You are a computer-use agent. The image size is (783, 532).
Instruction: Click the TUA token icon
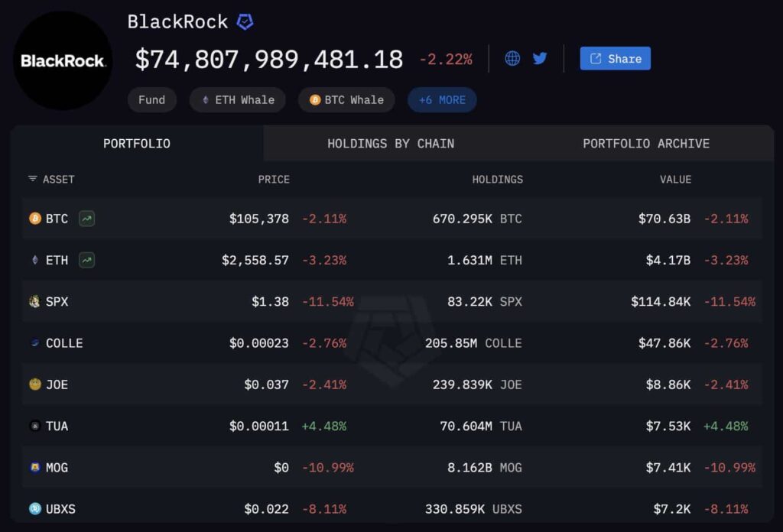[35, 426]
